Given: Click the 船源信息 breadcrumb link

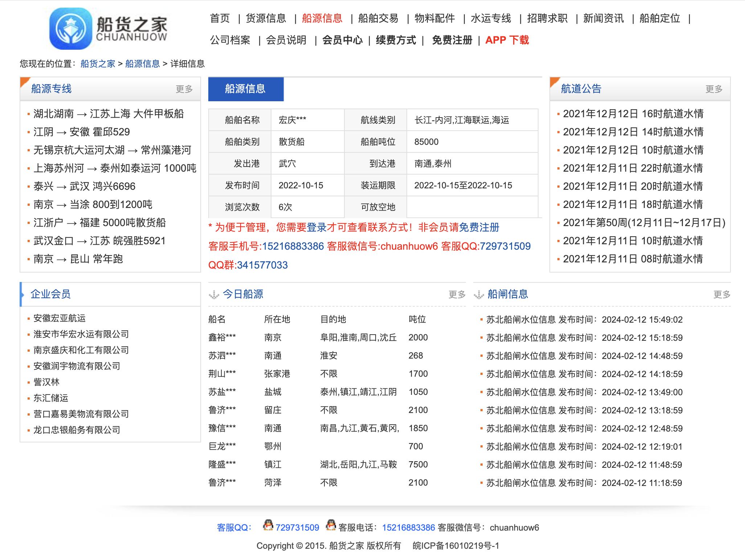Looking at the screenshot, I should click(x=142, y=64).
